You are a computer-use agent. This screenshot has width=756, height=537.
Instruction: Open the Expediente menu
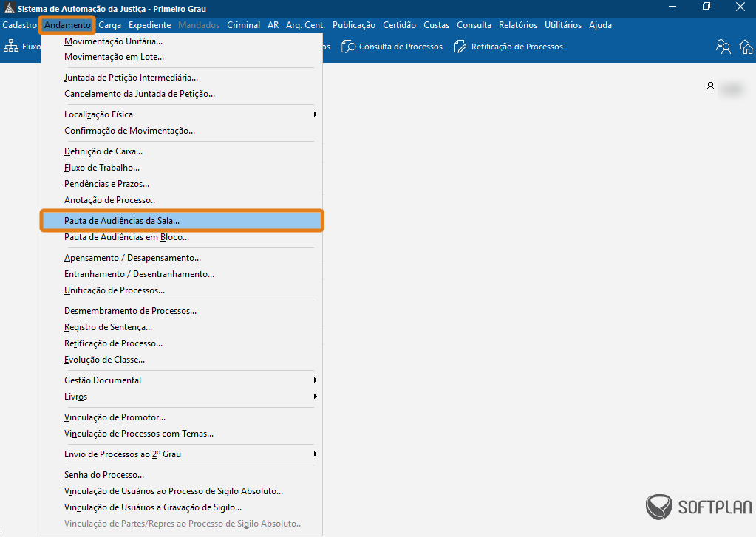pyautogui.click(x=149, y=25)
